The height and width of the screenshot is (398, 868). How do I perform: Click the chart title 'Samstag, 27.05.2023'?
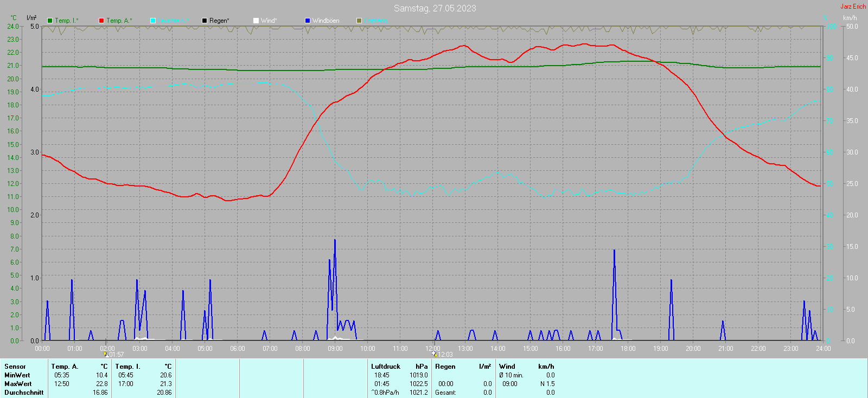click(435, 8)
